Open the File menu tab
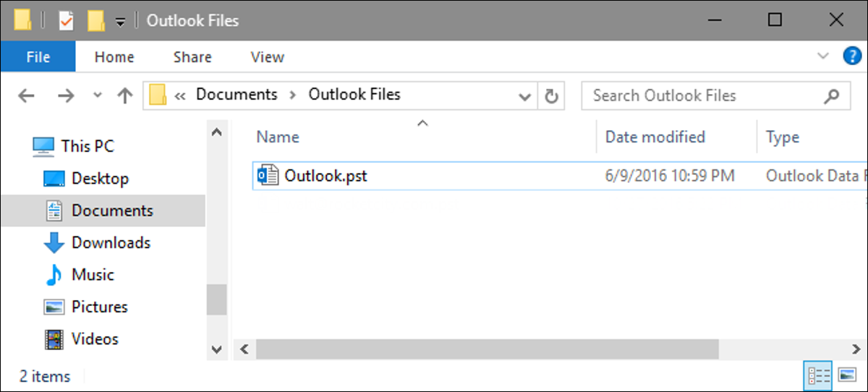The height and width of the screenshot is (392, 868). pyautogui.click(x=38, y=57)
